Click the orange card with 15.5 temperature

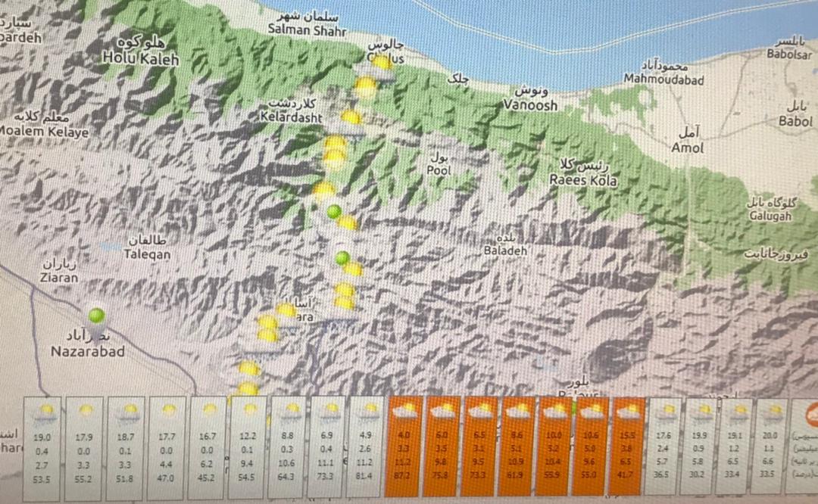click(628, 446)
